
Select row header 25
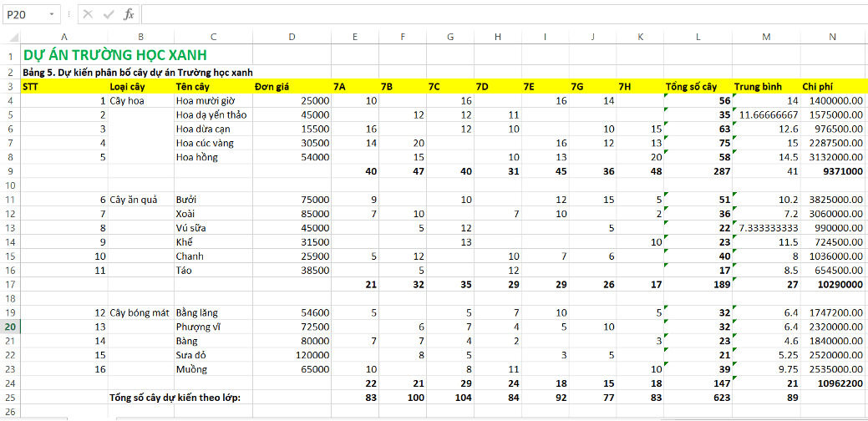(x=10, y=398)
